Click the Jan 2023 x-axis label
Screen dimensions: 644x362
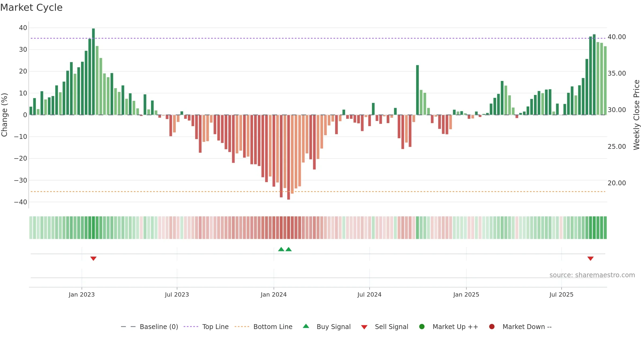point(82,294)
